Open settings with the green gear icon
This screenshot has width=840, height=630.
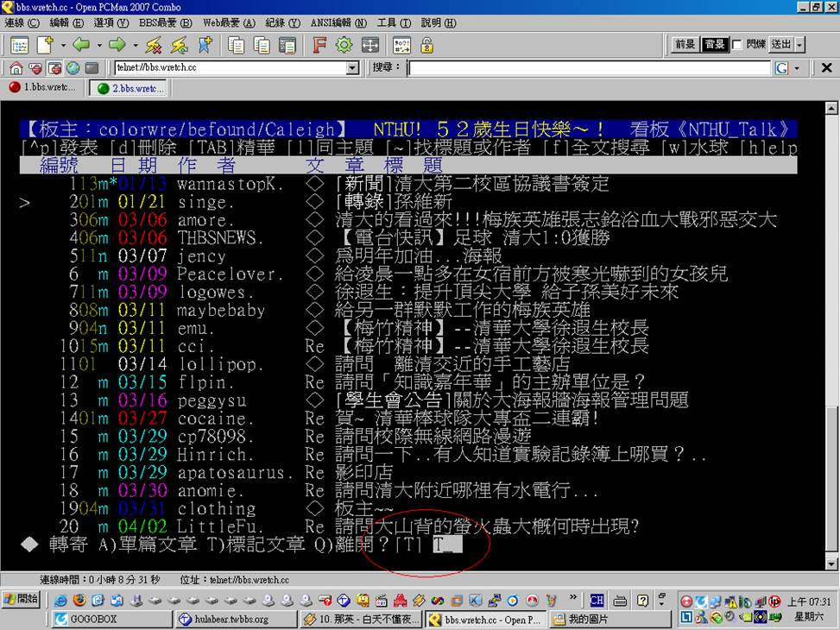(x=344, y=45)
